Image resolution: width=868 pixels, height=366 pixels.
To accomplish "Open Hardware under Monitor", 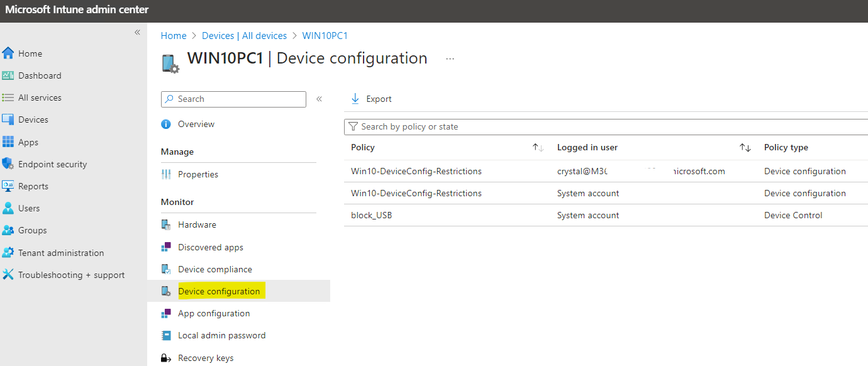I will coord(197,225).
